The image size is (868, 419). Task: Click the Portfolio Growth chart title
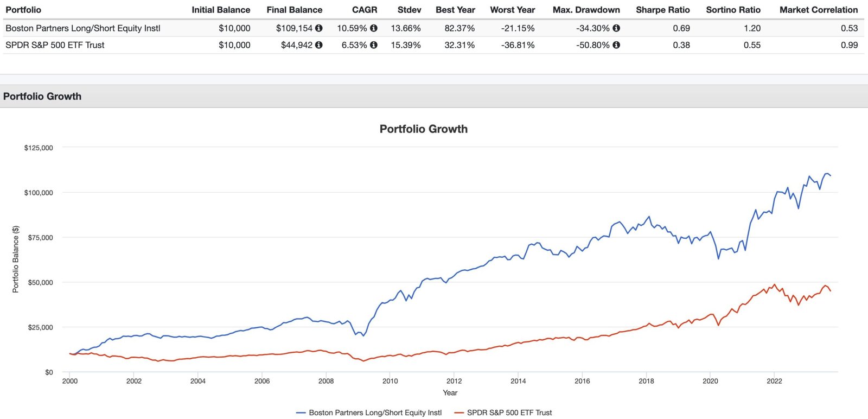point(424,129)
